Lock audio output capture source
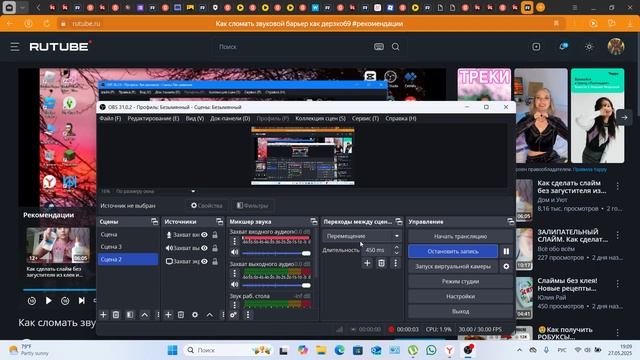Image resolution: width=640 pixels, height=360 pixels. [215, 248]
